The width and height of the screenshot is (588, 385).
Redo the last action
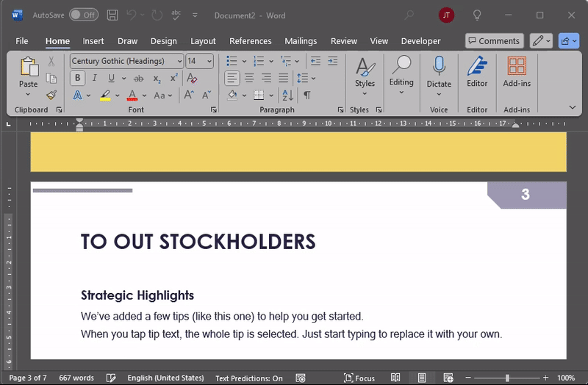pos(157,15)
